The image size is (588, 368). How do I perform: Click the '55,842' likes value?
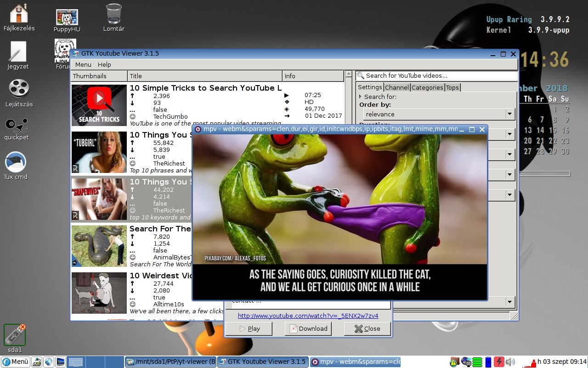pyautogui.click(x=164, y=143)
